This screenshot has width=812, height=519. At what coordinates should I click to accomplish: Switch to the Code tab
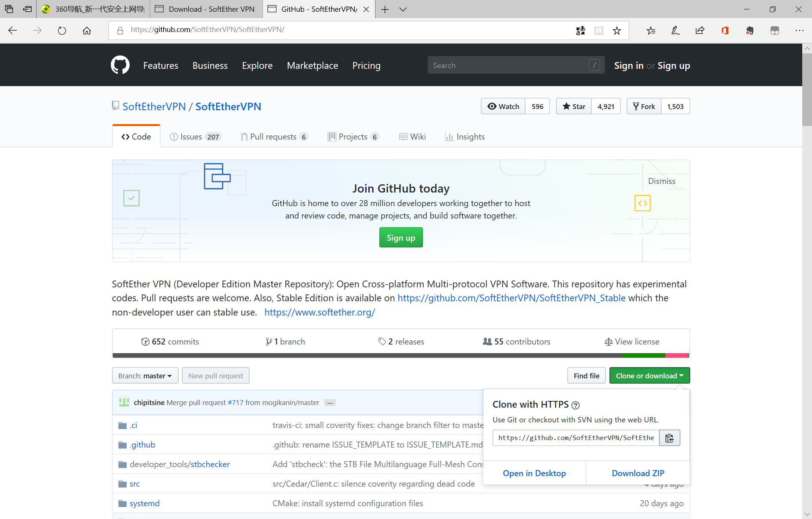click(136, 137)
